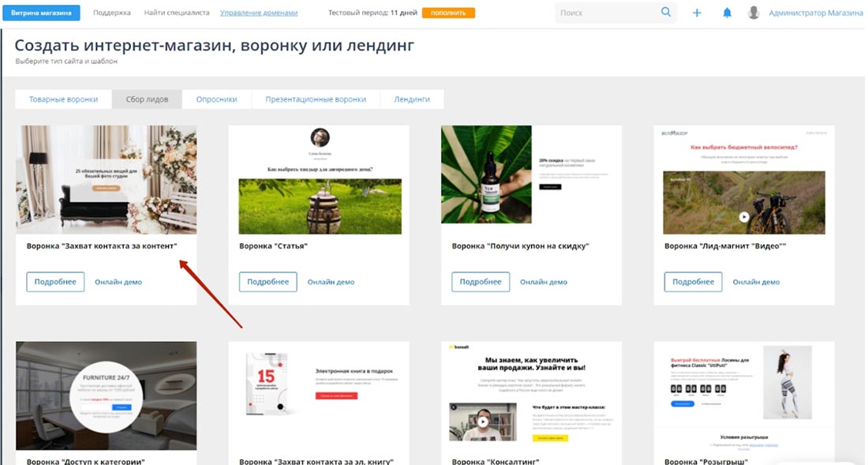The height and width of the screenshot is (465, 868).
Task: Click photo studio thumbnail of "Захват контакта за контент"
Action: (107, 179)
